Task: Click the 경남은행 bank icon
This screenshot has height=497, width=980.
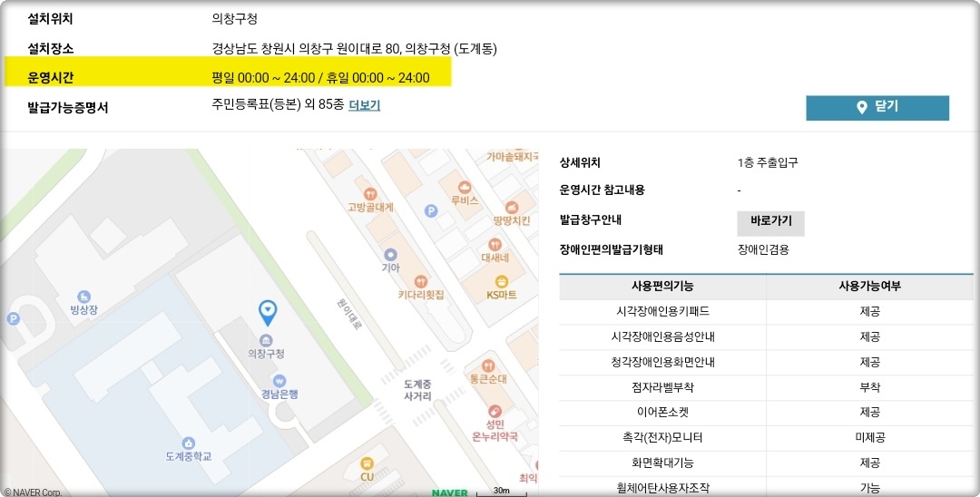Action: click(x=279, y=381)
